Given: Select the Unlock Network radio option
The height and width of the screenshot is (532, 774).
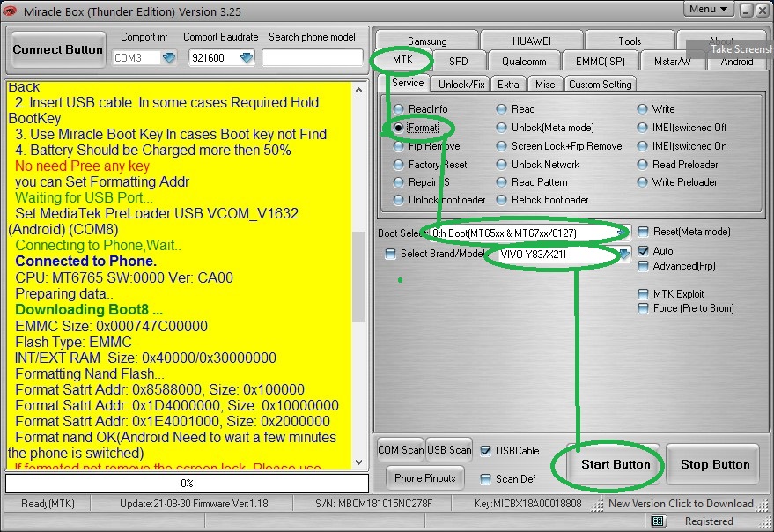Looking at the screenshot, I should coord(502,165).
